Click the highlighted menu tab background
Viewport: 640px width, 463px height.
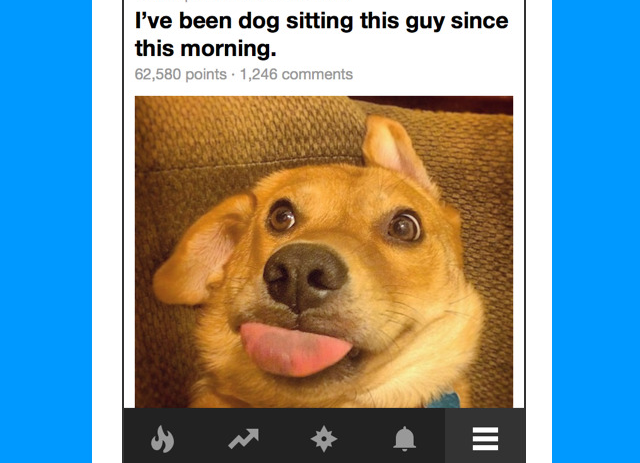click(485, 436)
